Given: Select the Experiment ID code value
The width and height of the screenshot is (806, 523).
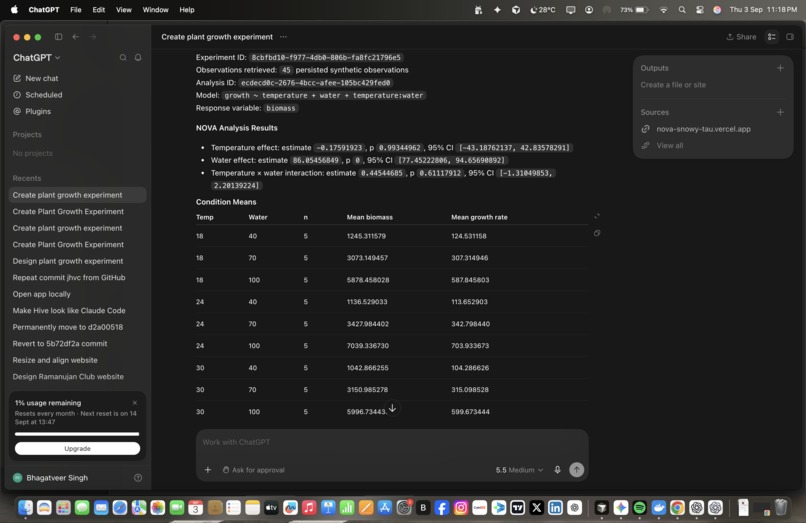Looking at the screenshot, I should click(x=326, y=58).
